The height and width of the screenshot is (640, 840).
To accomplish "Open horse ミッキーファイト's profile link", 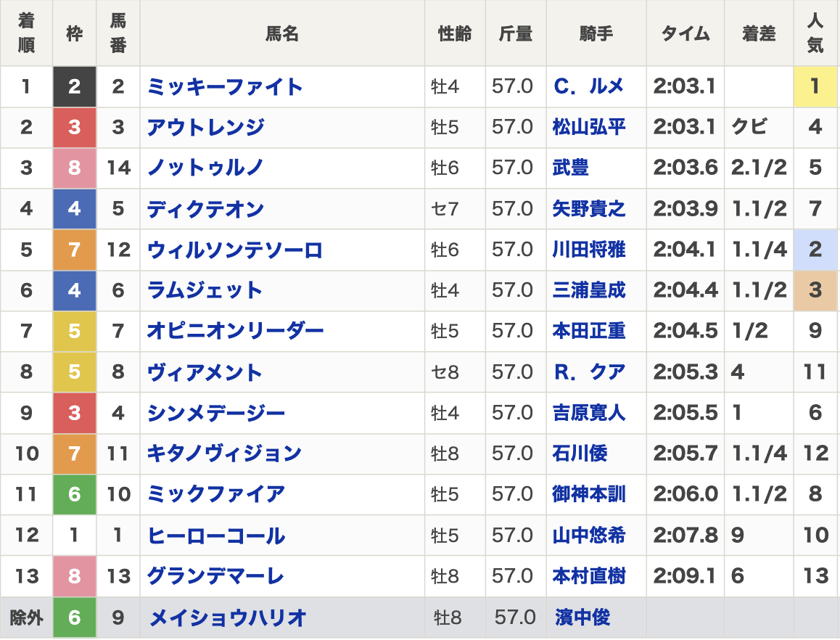I will click(225, 87).
